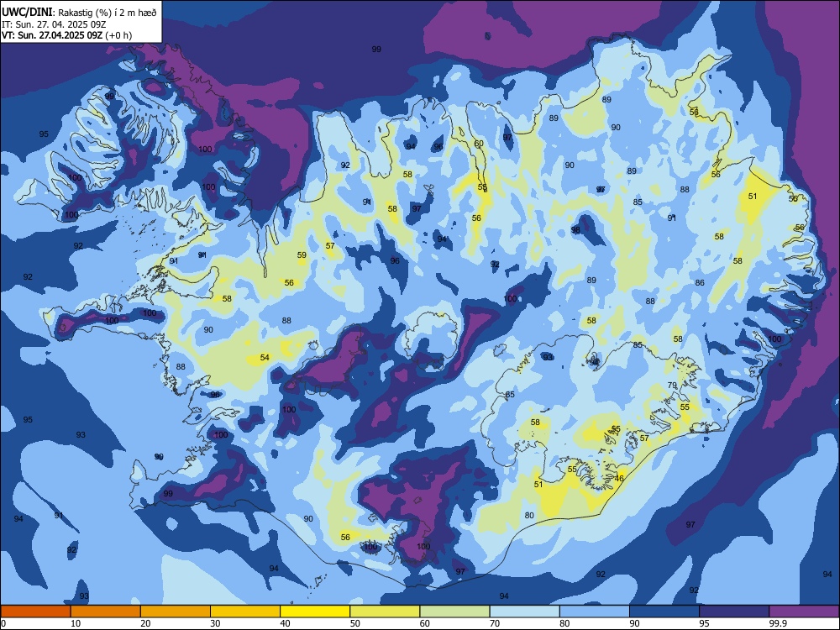Click the '50' tick label below the color scale

[x=355, y=623]
